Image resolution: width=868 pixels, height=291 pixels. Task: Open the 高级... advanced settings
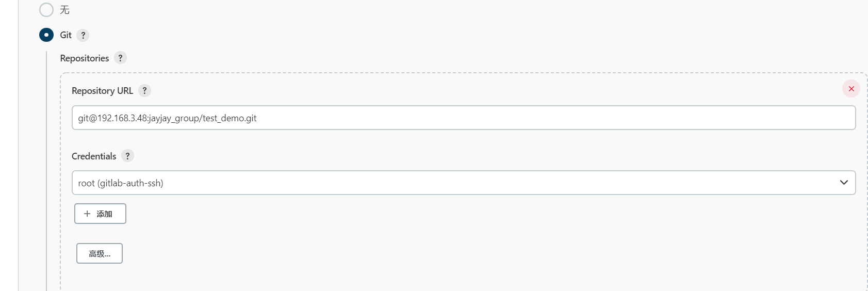click(x=100, y=253)
